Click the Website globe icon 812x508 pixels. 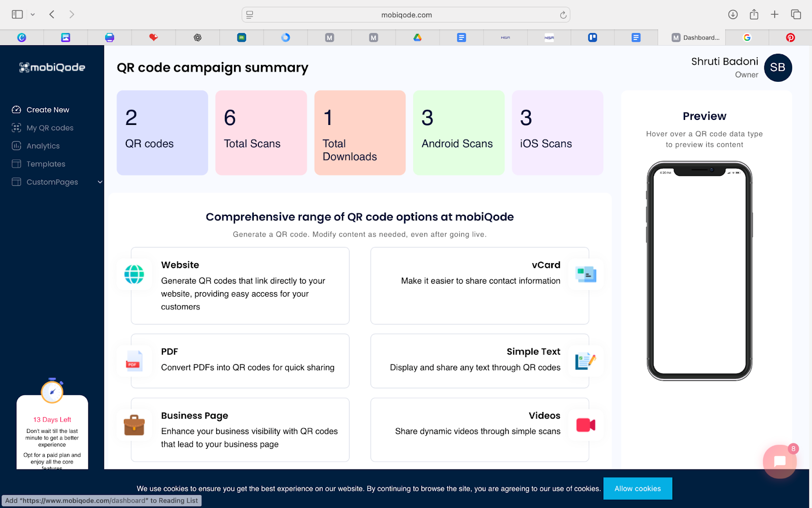click(x=134, y=274)
